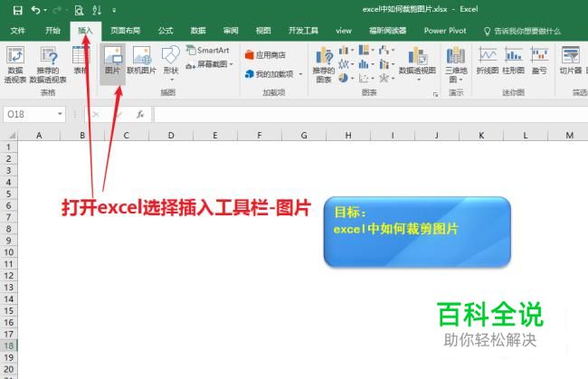Image resolution: width=588 pixels, height=379 pixels.
Task: Switch to the 插入 (Insert) tab
Action: (x=86, y=31)
